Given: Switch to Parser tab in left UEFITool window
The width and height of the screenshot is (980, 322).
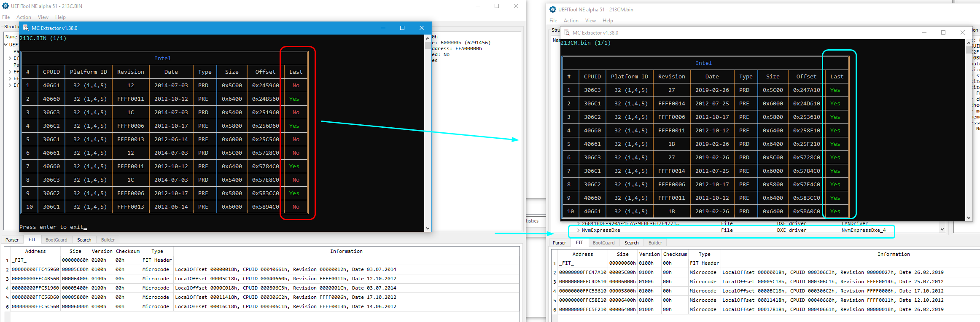Looking at the screenshot, I should (x=12, y=240).
